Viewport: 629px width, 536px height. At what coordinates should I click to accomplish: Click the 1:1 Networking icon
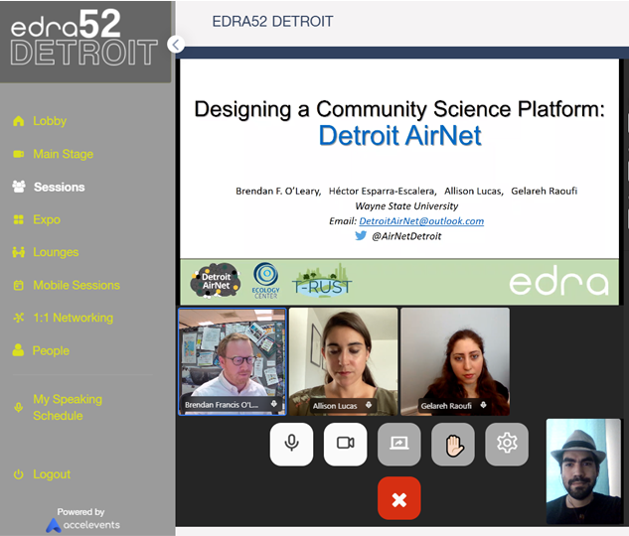click(x=18, y=318)
